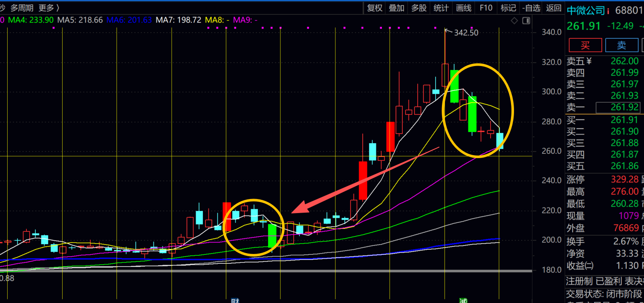
Task: Toggle -自选 to remove from watchlist
Action: point(531,8)
